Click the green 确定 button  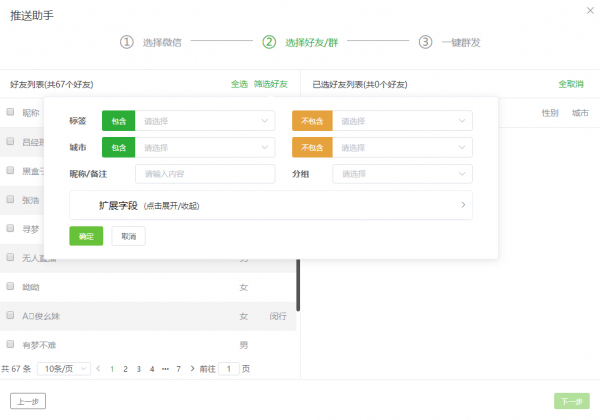pyautogui.click(x=86, y=236)
